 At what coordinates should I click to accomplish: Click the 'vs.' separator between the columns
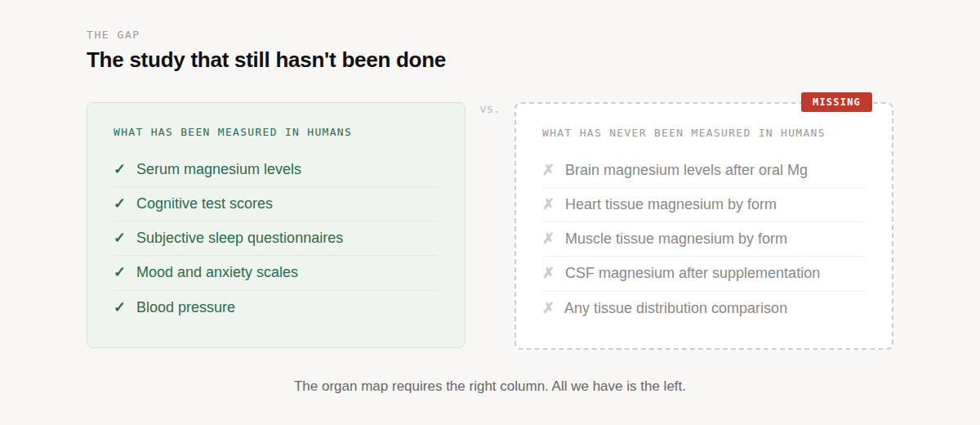tap(490, 110)
